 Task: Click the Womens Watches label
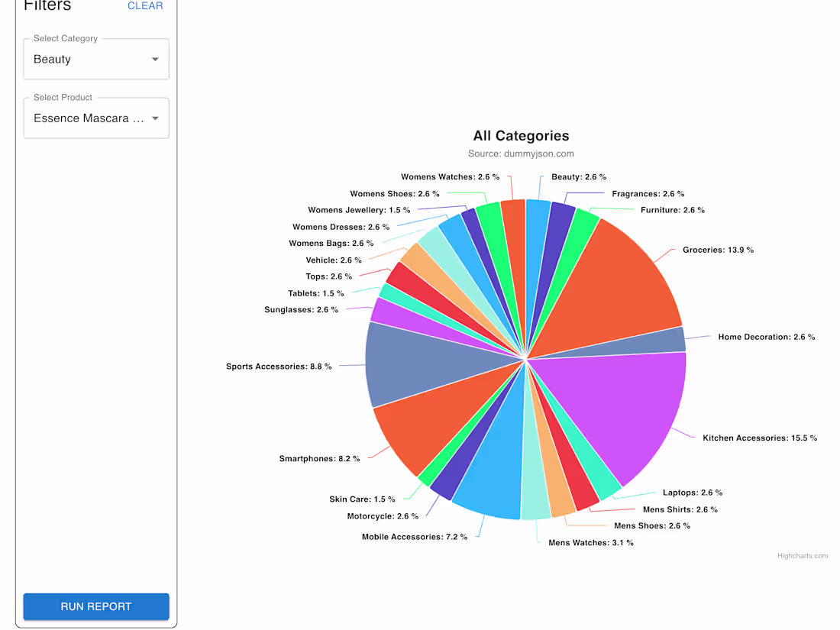[451, 176]
